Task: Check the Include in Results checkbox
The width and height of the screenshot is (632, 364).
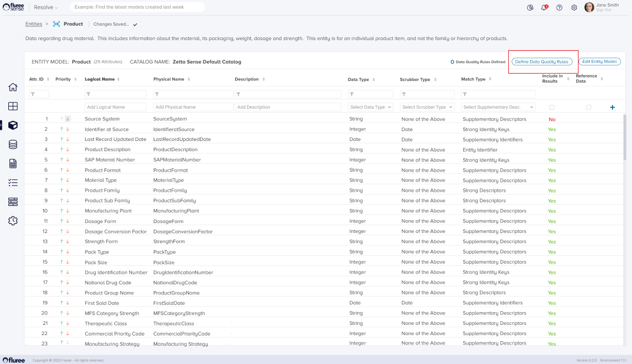Action: tap(552, 107)
